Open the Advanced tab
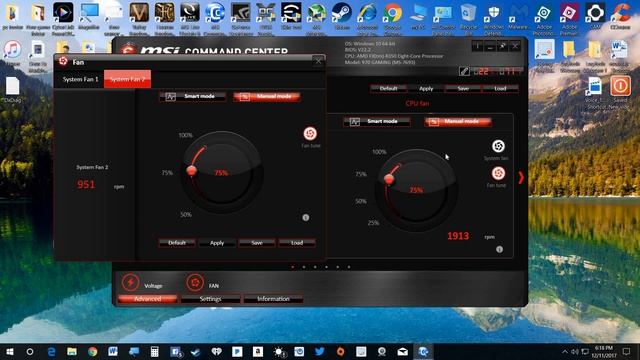This screenshot has height=360, width=640. point(148,299)
